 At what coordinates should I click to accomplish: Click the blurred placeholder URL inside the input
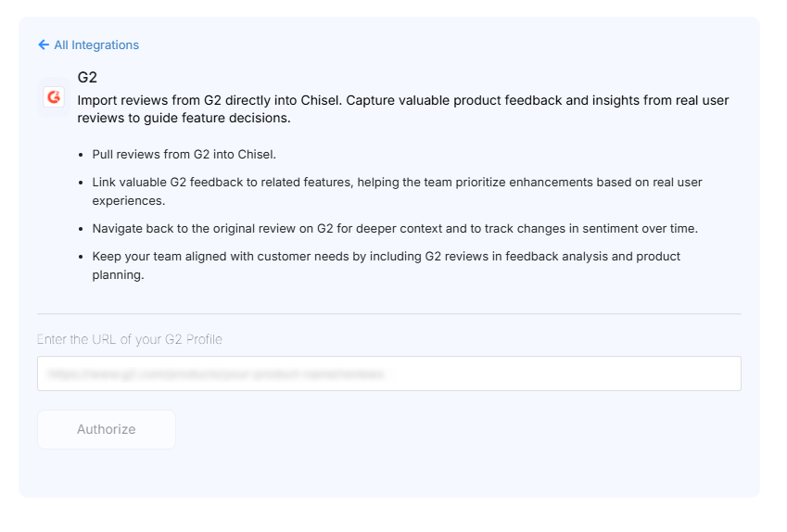pyautogui.click(x=217, y=374)
